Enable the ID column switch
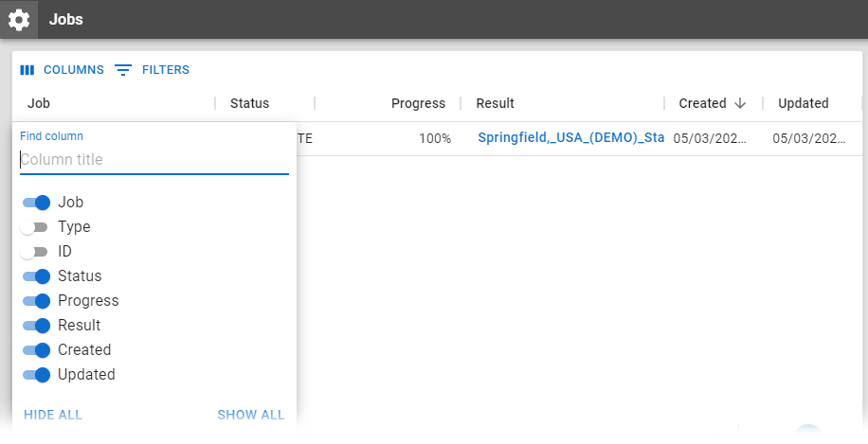Image resolution: width=868 pixels, height=444 pixels. (x=34, y=252)
